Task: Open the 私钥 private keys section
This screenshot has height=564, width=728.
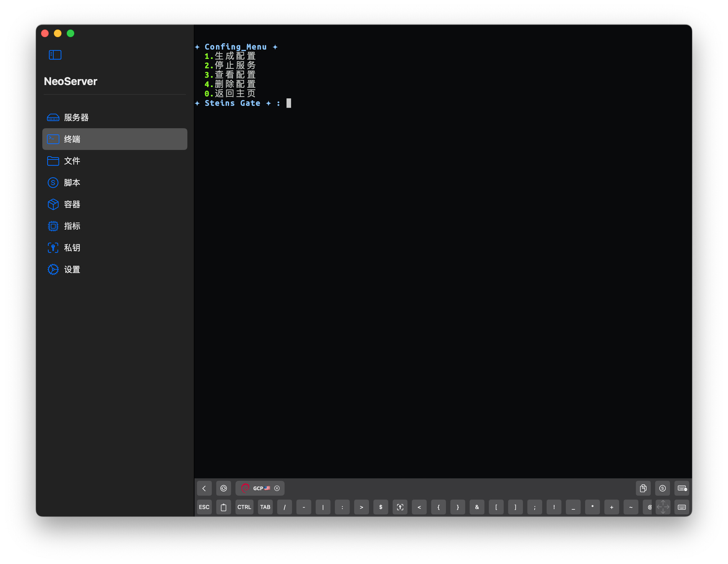Action: 72,248
